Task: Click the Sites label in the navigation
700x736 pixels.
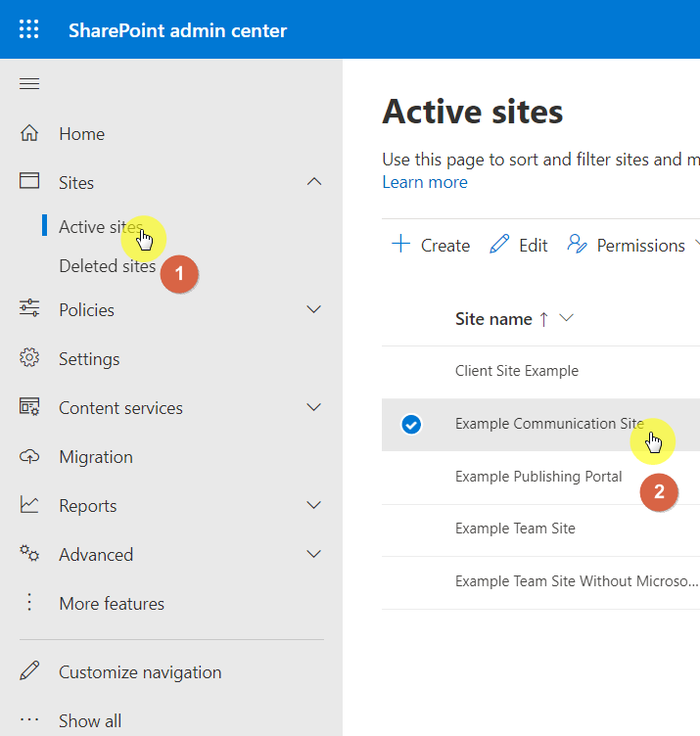Action: tap(76, 183)
